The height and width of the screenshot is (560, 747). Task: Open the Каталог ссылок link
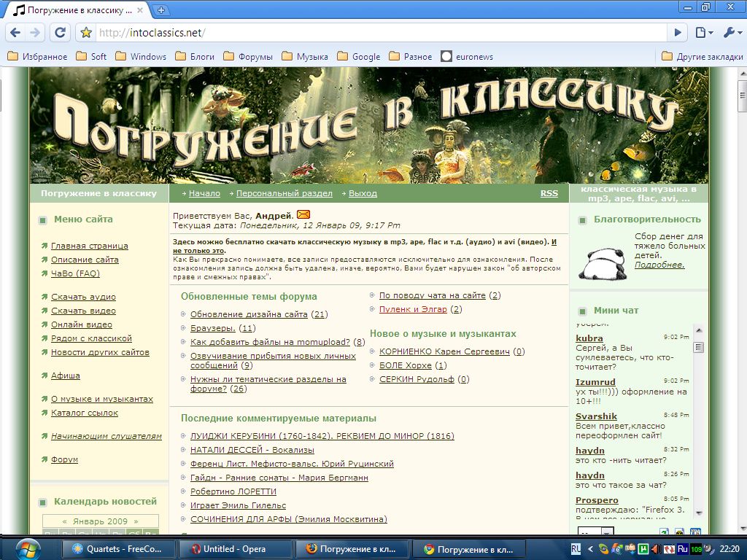pos(85,413)
